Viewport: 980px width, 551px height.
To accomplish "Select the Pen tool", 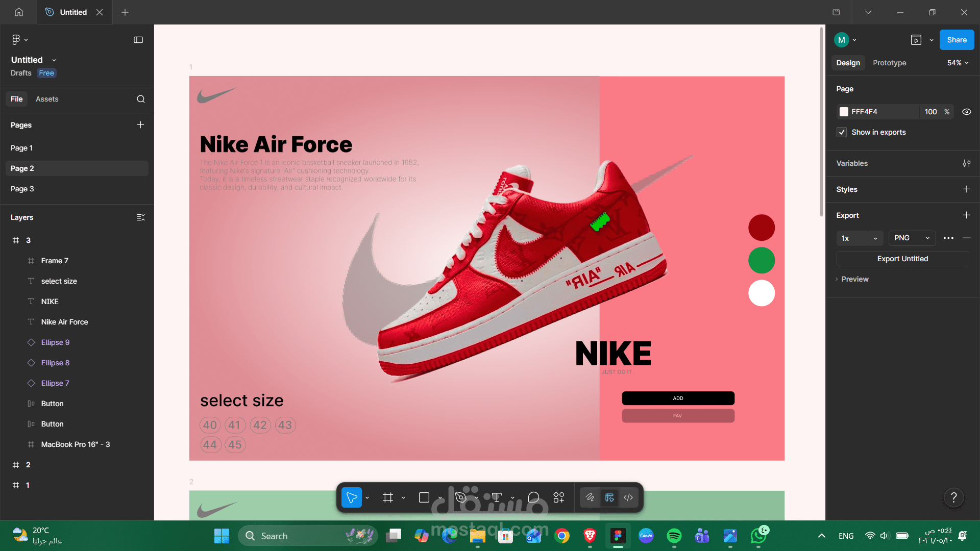I will coord(460,497).
